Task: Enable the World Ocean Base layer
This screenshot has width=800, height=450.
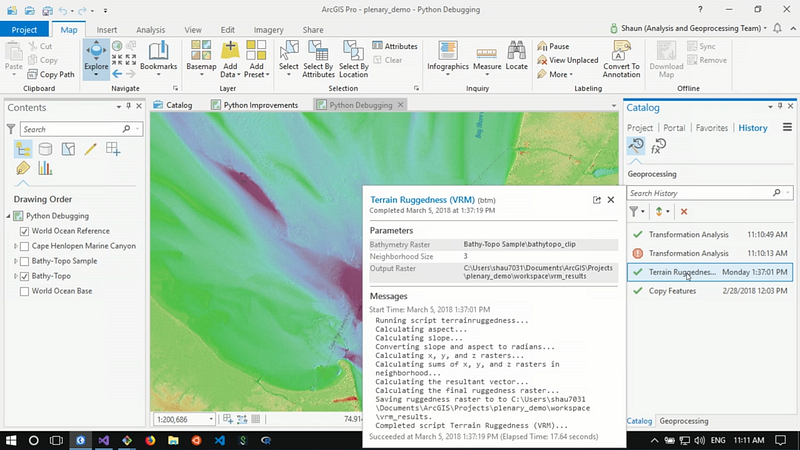Action: 25,291
